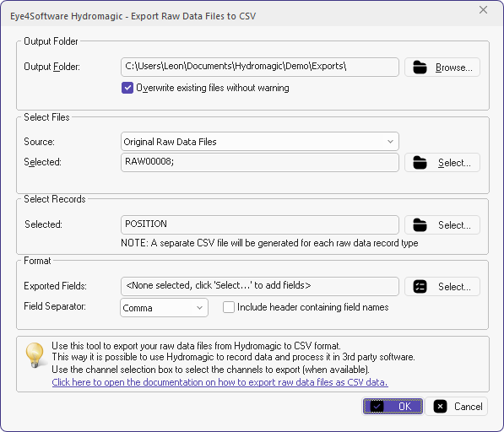504x432 pixels.
Task: Open the Field Separator Comma dropdown
Action: [164, 308]
